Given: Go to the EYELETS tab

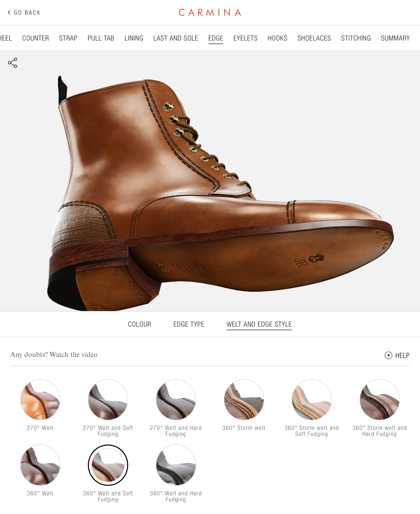Looking at the screenshot, I should pyautogui.click(x=245, y=38).
